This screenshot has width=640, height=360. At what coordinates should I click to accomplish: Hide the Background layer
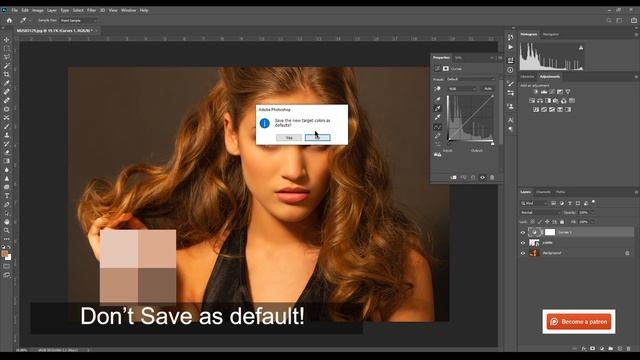tap(523, 253)
